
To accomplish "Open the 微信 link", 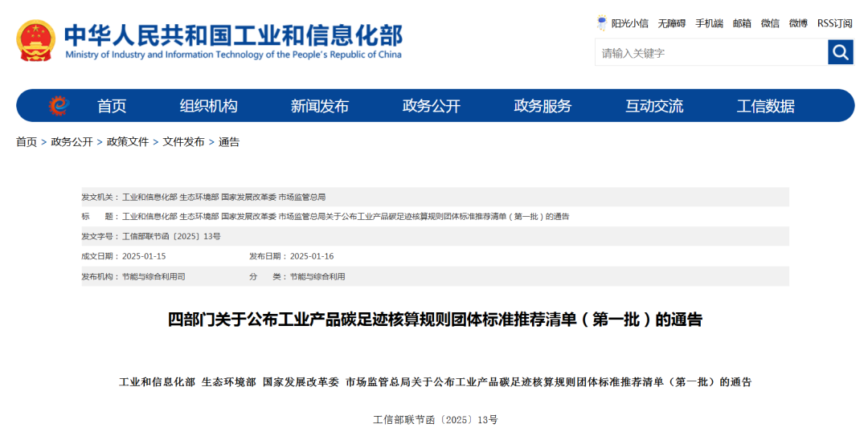I will tap(770, 23).
